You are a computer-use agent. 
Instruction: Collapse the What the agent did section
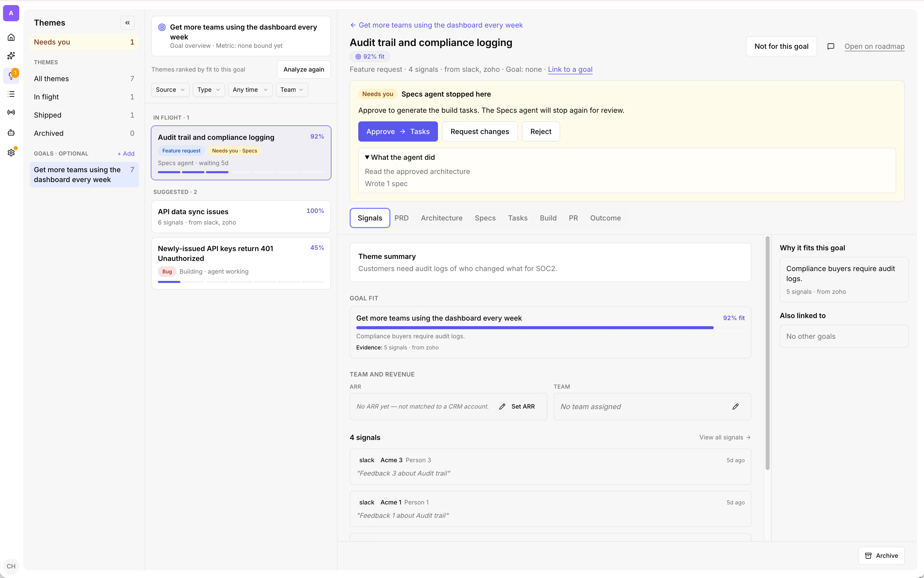pyautogui.click(x=400, y=157)
